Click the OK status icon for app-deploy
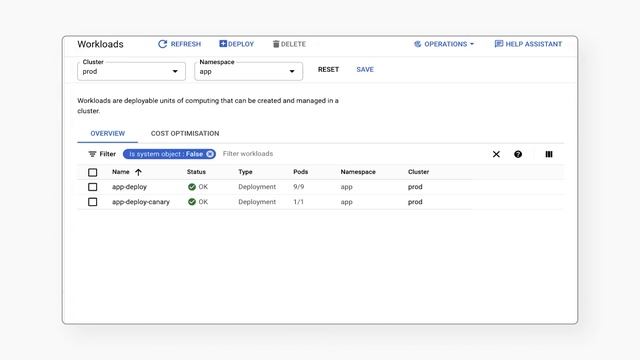 [x=192, y=187]
